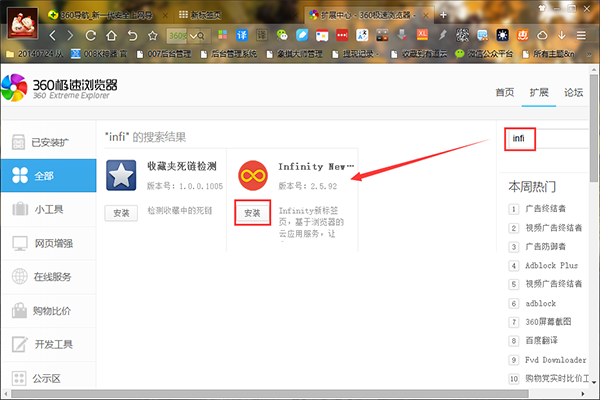Install the Infinity New Tab extension
Image resolution: width=600 pixels, height=400 pixels.
click(x=252, y=213)
